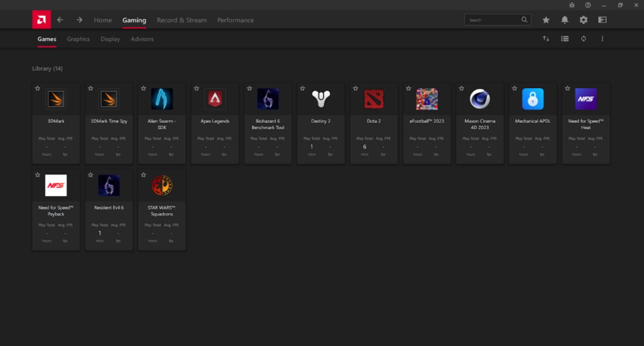Go back with the left arrow
The height and width of the screenshot is (346, 644).
(x=60, y=20)
